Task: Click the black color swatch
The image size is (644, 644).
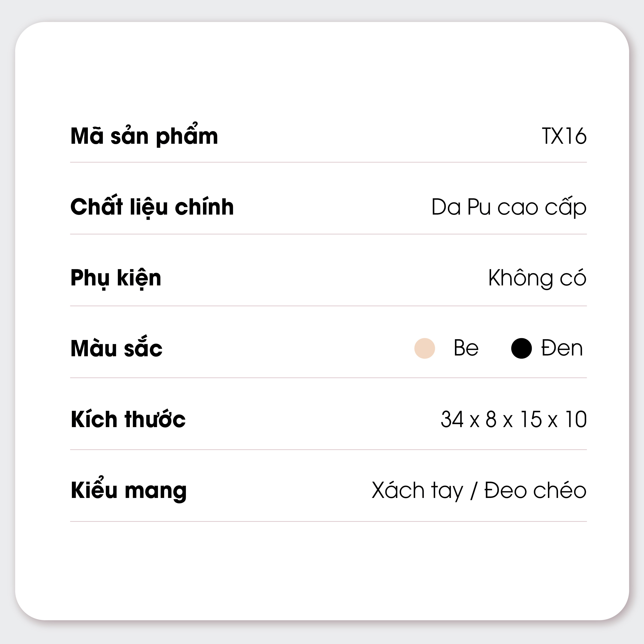Action: point(521,348)
